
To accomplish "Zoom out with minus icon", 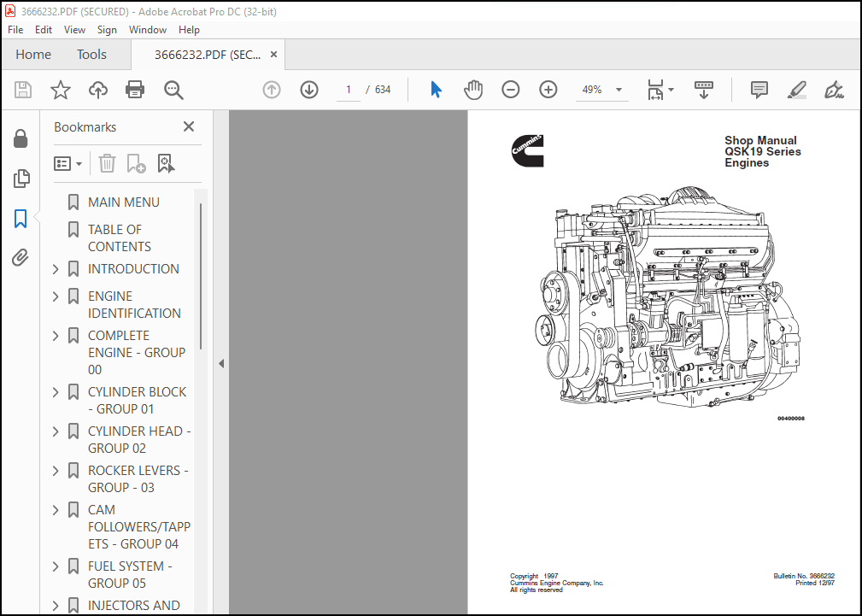I will (x=511, y=89).
